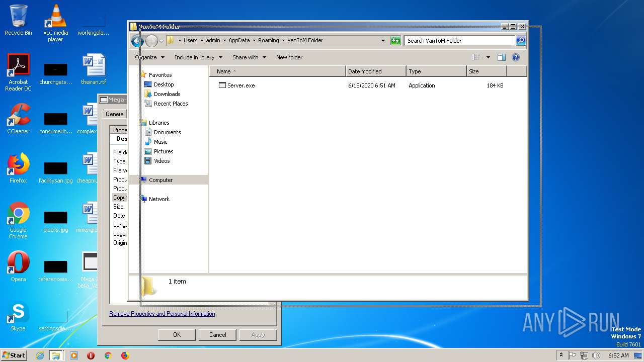Launch Google Chrome desktop shortcut
Image resolution: width=644 pixels, height=362 pixels.
click(18, 220)
